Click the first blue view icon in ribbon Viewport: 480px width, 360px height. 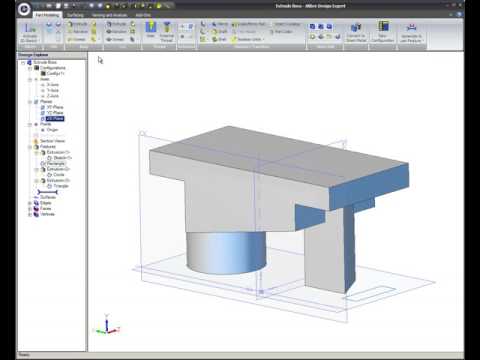click(x=312, y=27)
